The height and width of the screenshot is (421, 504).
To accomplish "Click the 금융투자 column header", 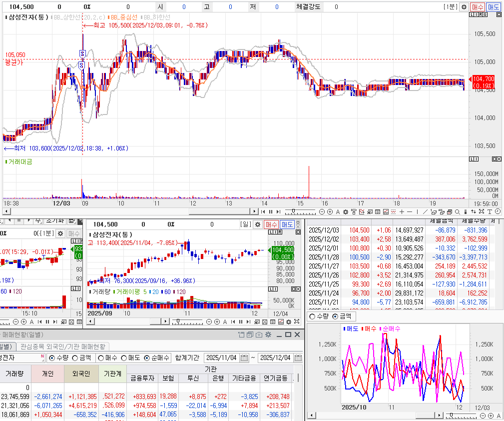I will [x=142, y=378].
